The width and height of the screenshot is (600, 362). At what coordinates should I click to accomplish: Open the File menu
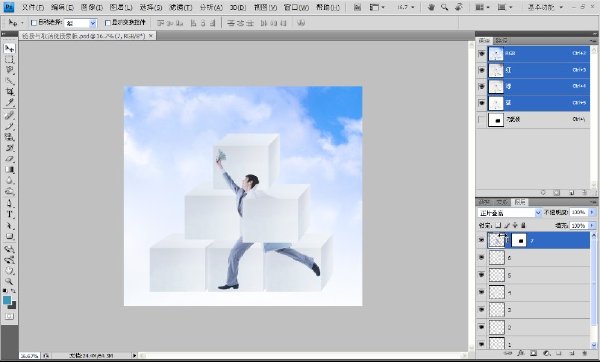[33, 7]
